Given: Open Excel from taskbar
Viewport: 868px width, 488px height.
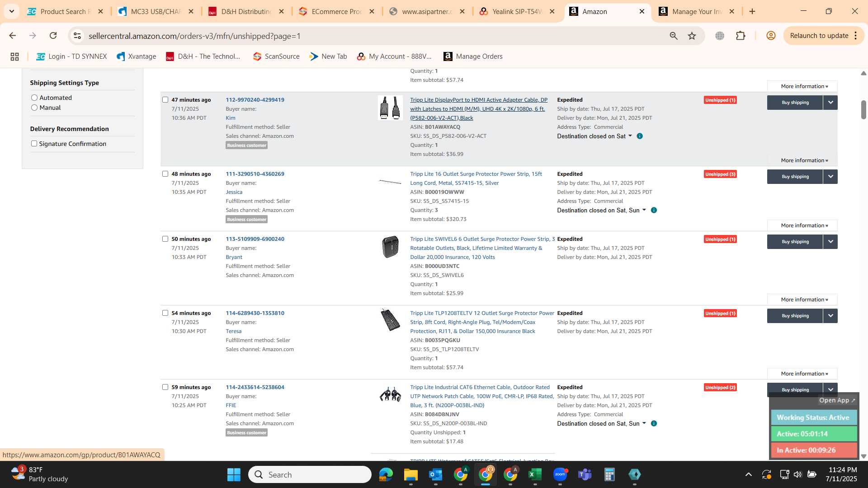Looking at the screenshot, I should pos(535,474).
